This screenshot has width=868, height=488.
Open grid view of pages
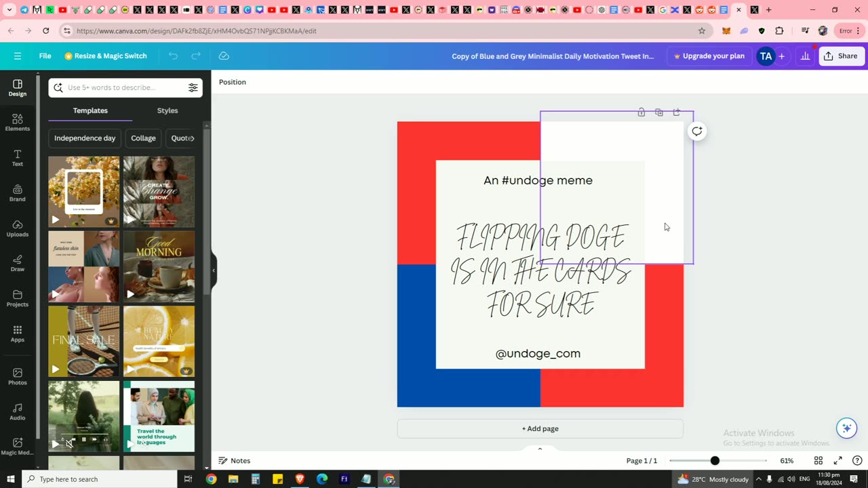(818, 461)
